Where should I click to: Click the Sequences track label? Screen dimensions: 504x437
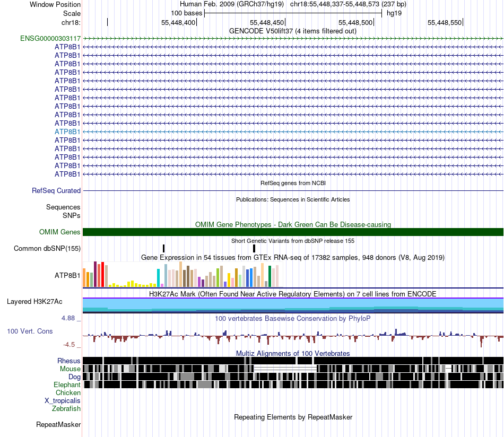pyautogui.click(x=63, y=207)
